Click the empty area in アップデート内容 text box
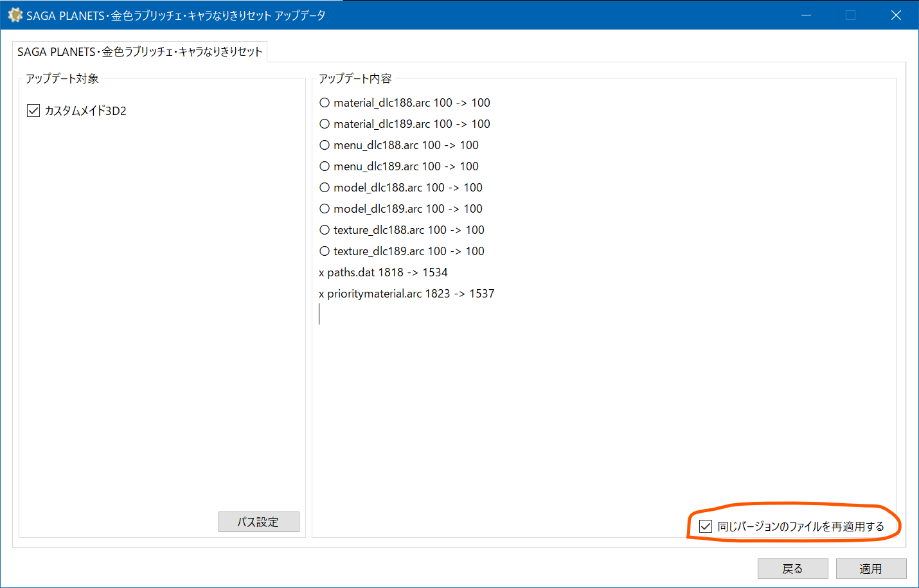Screen dimensions: 919x588 pos(604,411)
